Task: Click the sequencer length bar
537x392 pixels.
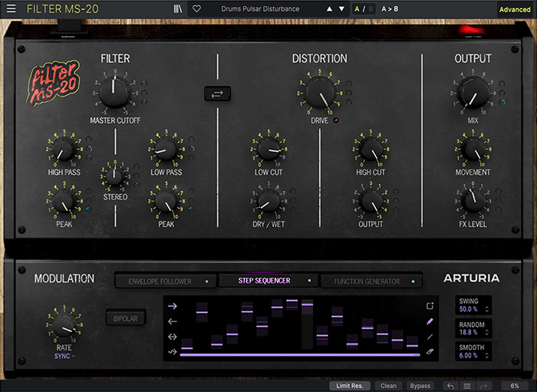Action: pos(300,355)
